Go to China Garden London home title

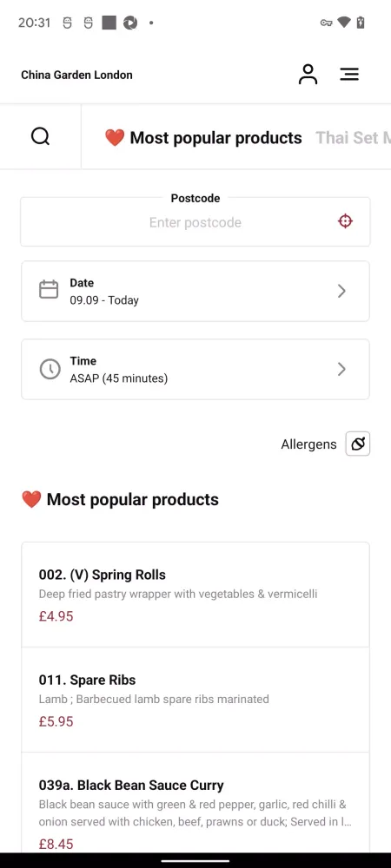tap(77, 75)
